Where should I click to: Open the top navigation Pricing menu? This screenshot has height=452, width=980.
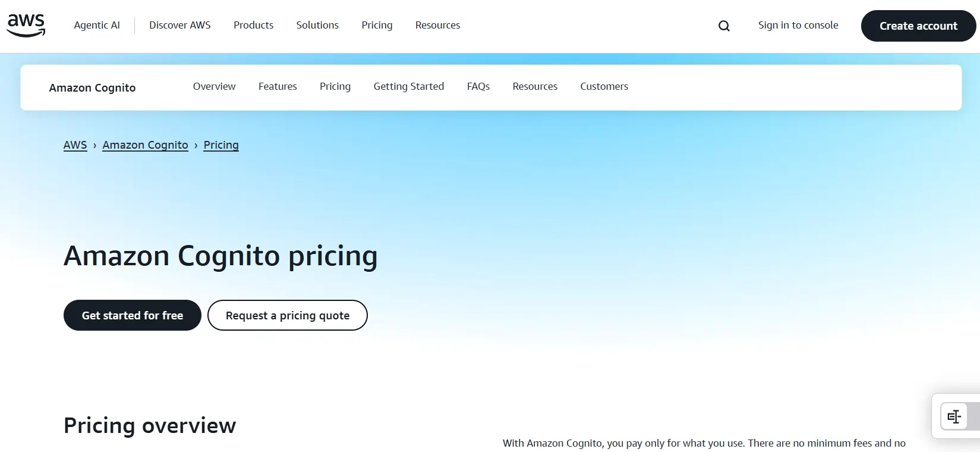pos(377,25)
